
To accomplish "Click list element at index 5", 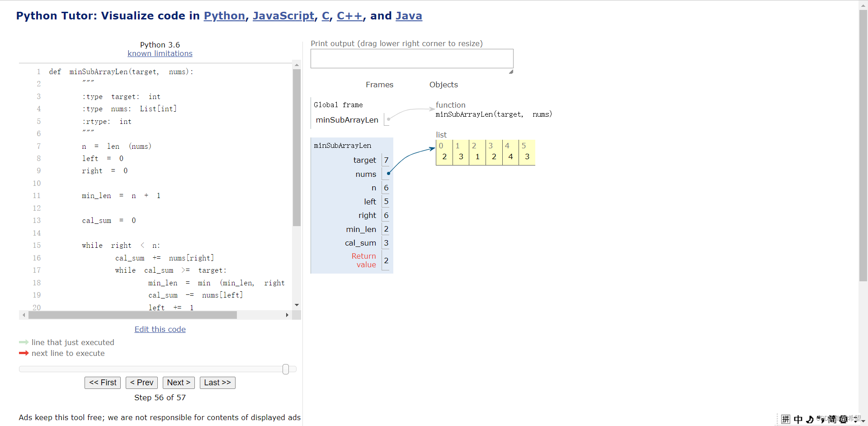I will (x=527, y=152).
